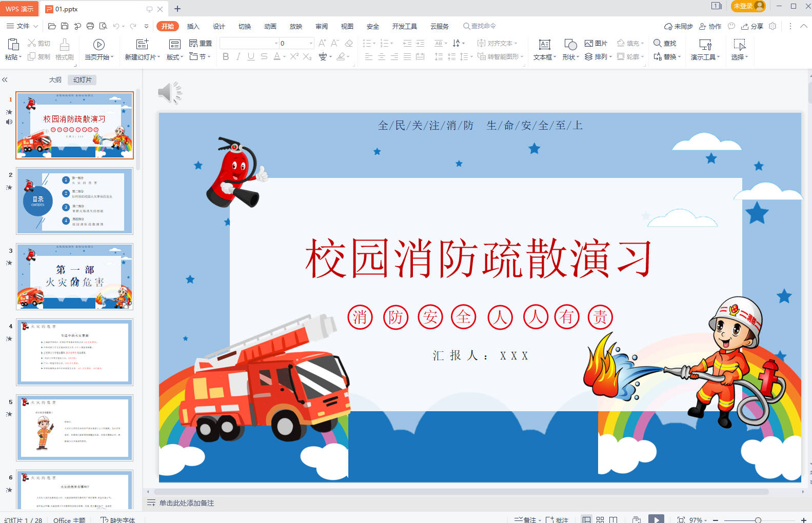Image resolution: width=812 pixels, height=523 pixels.
Task: Click the Print icon
Action: pos(90,26)
